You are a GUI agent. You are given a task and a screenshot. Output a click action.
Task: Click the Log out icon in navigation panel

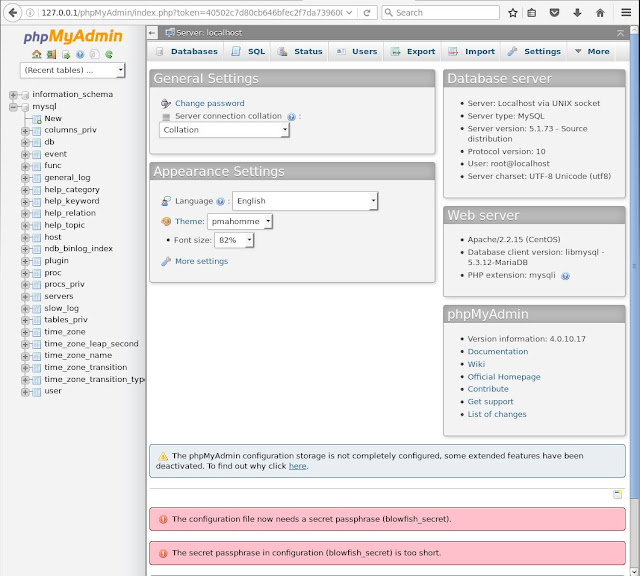(51, 54)
